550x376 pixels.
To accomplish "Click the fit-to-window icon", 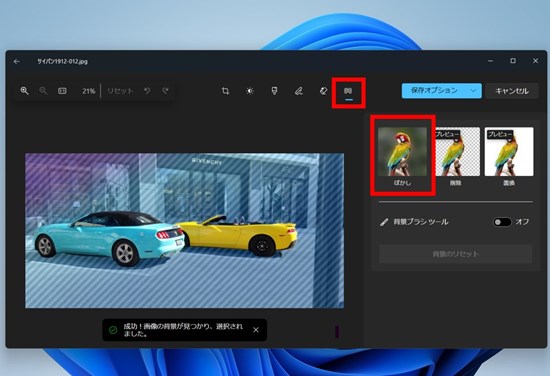I will [62, 91].
